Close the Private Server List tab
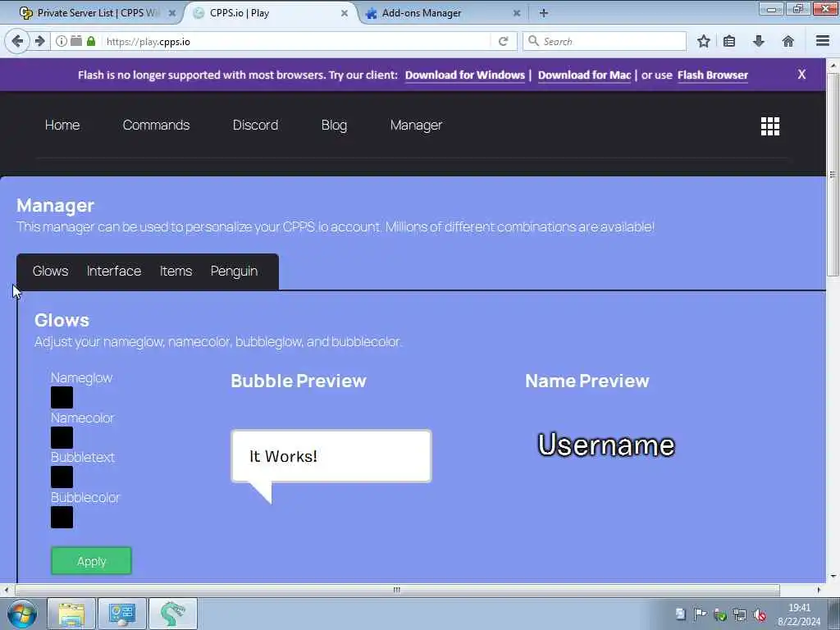This screenshot has width=840, height=630. point(172,13)
